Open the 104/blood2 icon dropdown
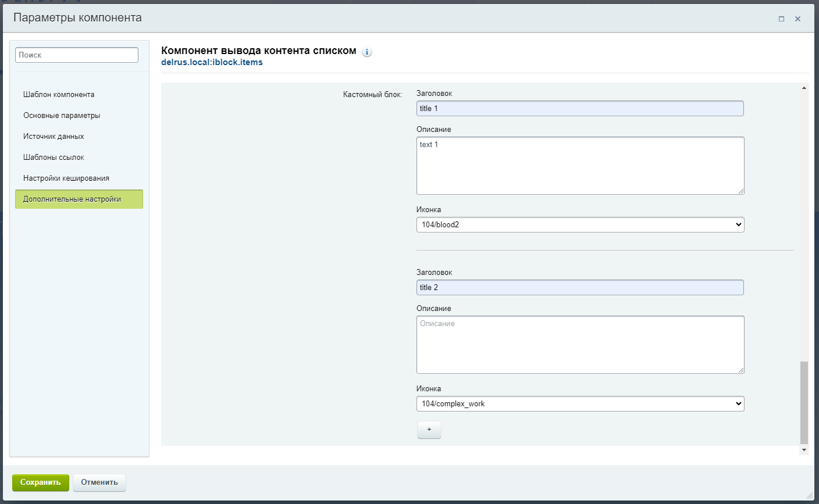This screenshot has width=819, height=504. click(x=580, y=224)
